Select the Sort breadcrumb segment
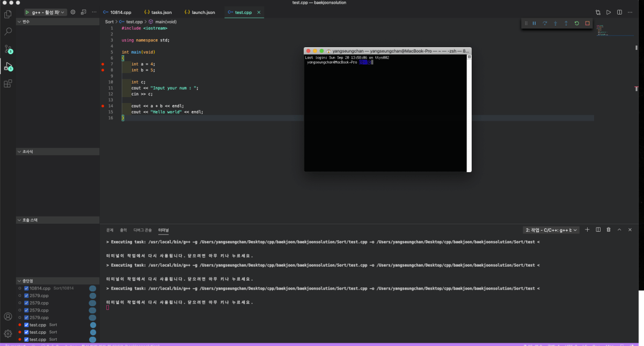The image size is (644, 346). coord(109,21)
